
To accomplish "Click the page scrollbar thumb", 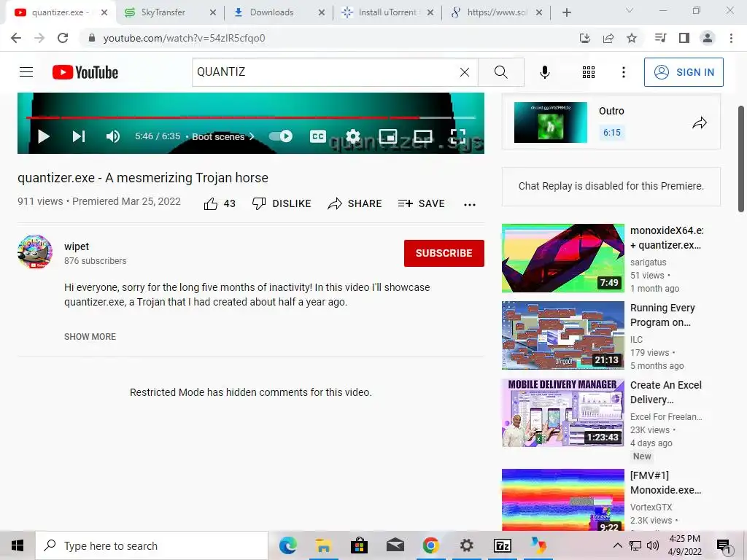I will click(741, 159).
